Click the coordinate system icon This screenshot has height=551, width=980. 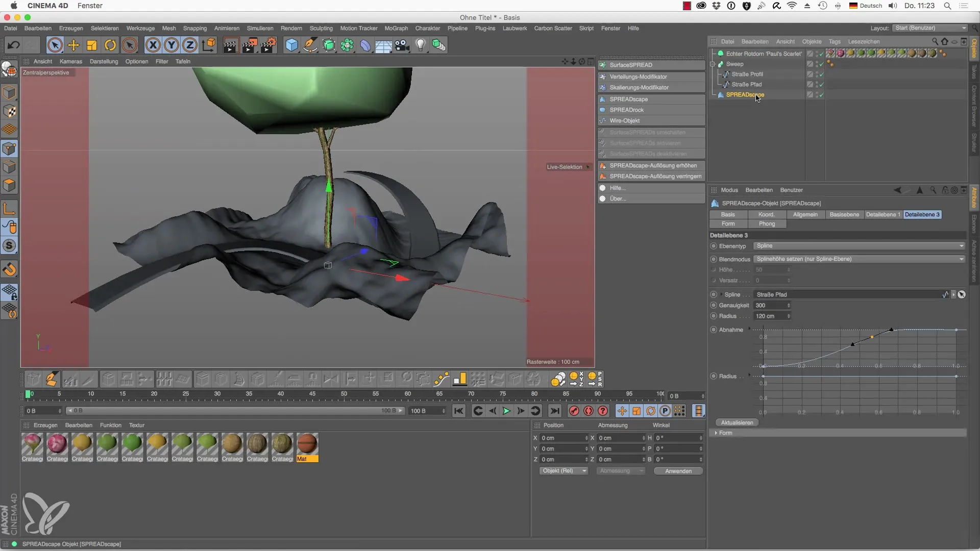click(x=209, y=45)
